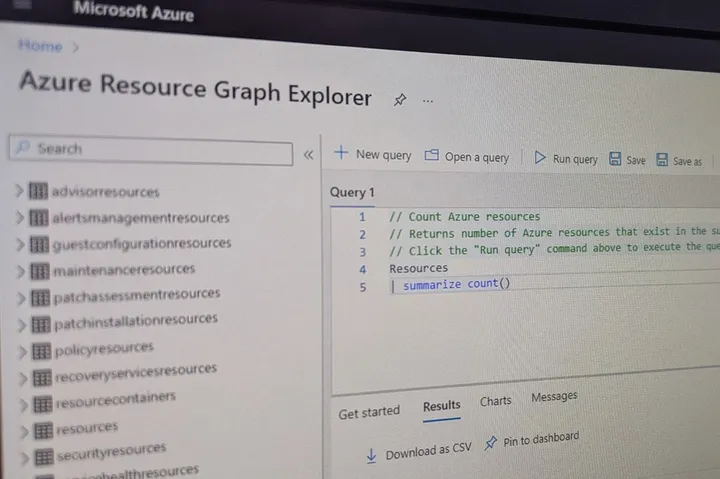This screenshot has width=720, height=479.
Task: Expand the advisorresources tree node
Action: pos(19,191)
